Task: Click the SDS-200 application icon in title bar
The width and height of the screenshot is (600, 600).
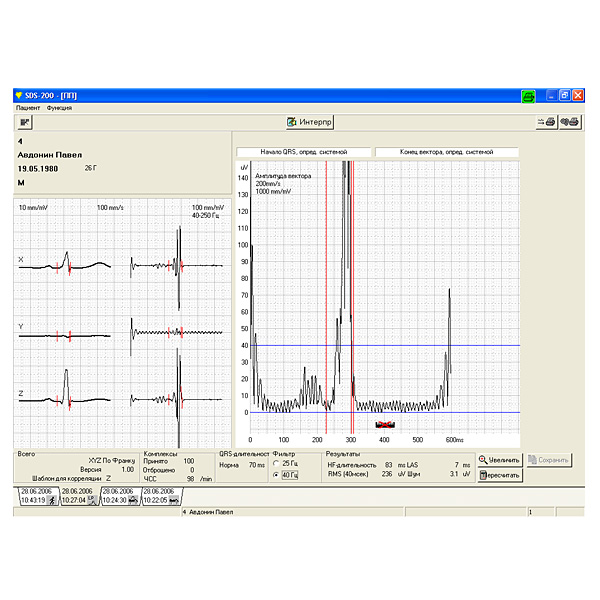Action: tap(19, 95)
